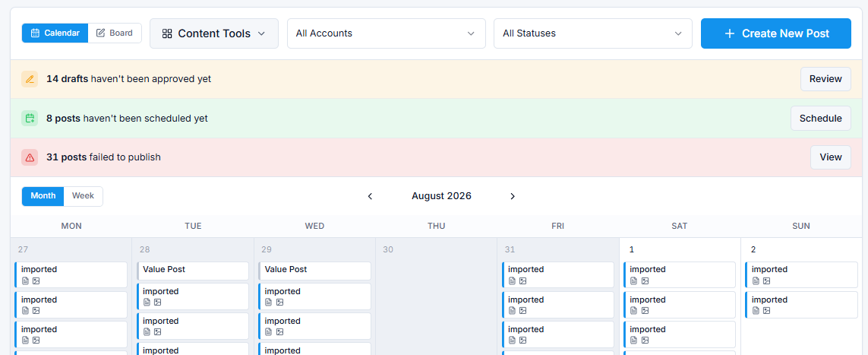Click document icon on first Monday 27 post
868x355 pixels.
(25, 281)
